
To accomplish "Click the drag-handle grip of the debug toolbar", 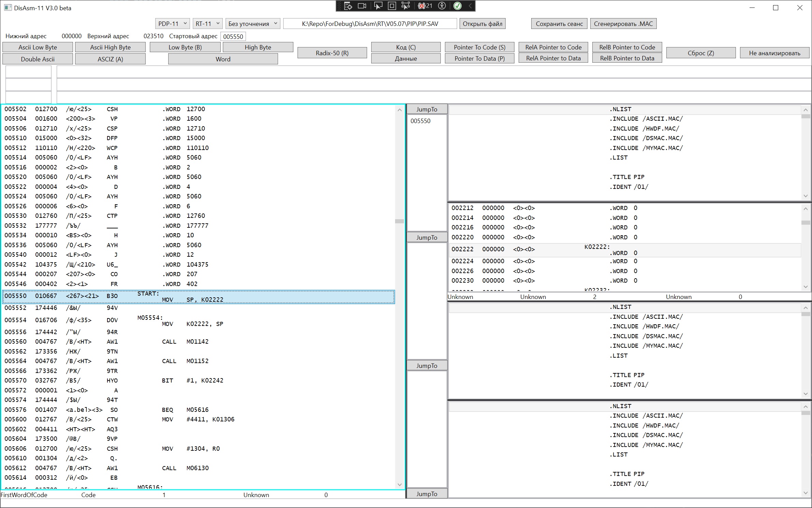I will pyautogui.click(x=339, y=6).
